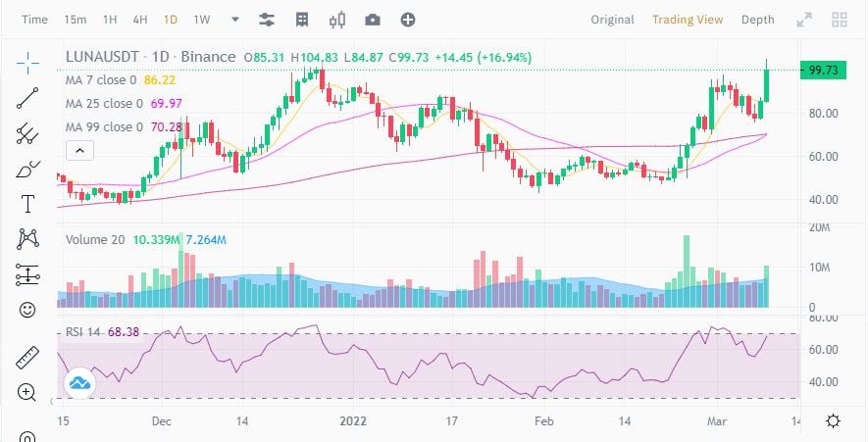This screenshot has width=868, height=442.
Task: Click the MA 25 close indicator label
Action: point(104,104)
